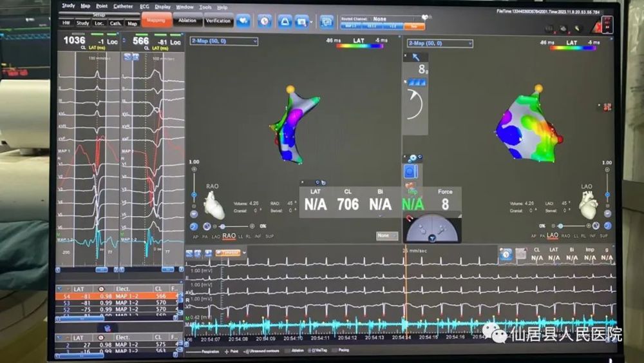The image size is (644, 363).
Task: Adjust the right map vertical zoom slider
Action: [x=607, y=188]
